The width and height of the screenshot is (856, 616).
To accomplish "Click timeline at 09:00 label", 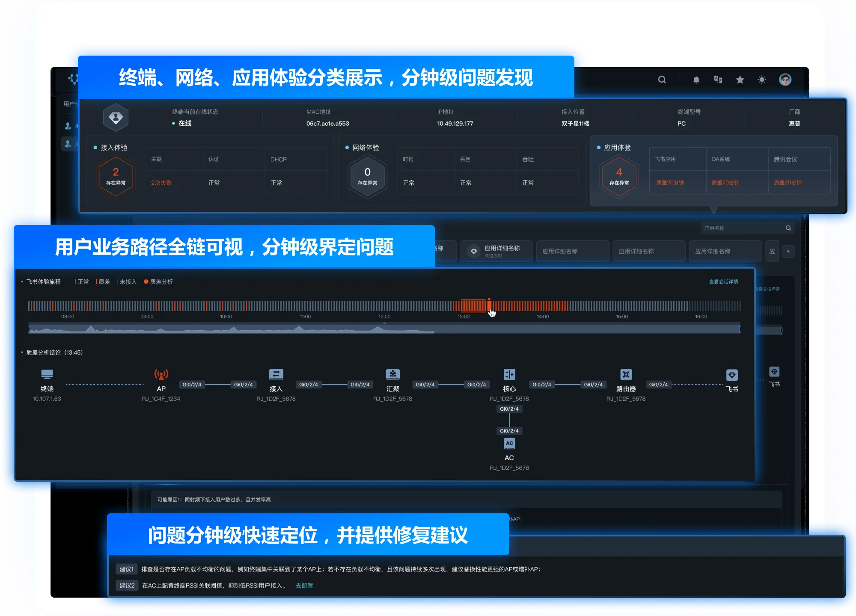I will click(147, 317).
